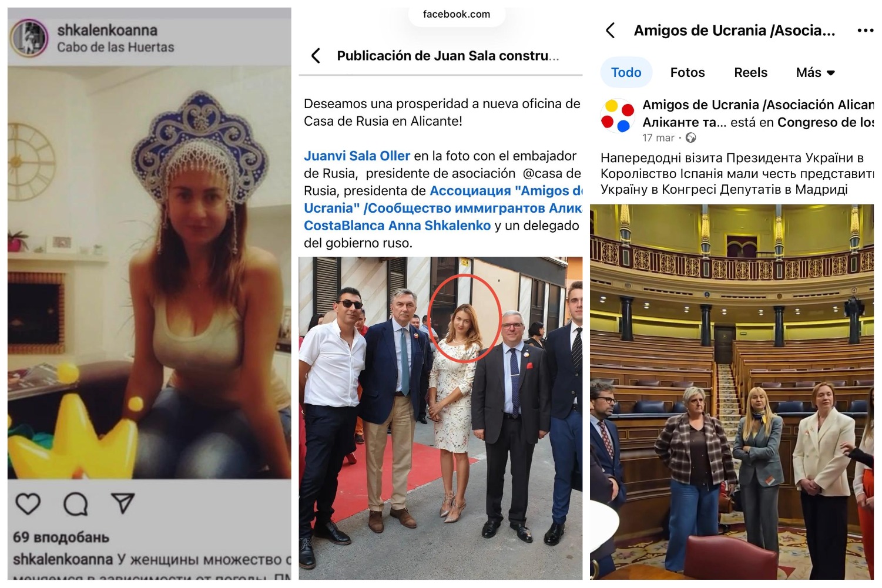Viewport: 882px width, 588px height.
Task: Open Juanvi Sala Oller profile link
Action: [357, 156]
